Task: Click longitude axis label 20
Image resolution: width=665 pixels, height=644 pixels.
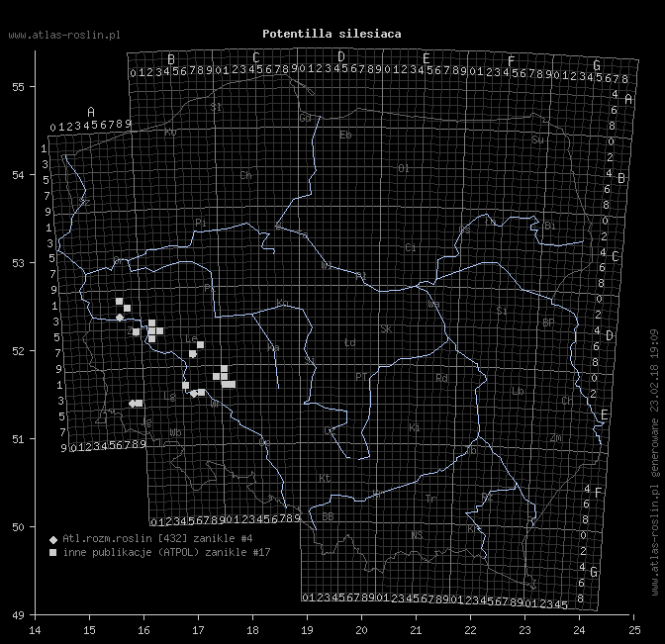Action: tap(361, 630)
